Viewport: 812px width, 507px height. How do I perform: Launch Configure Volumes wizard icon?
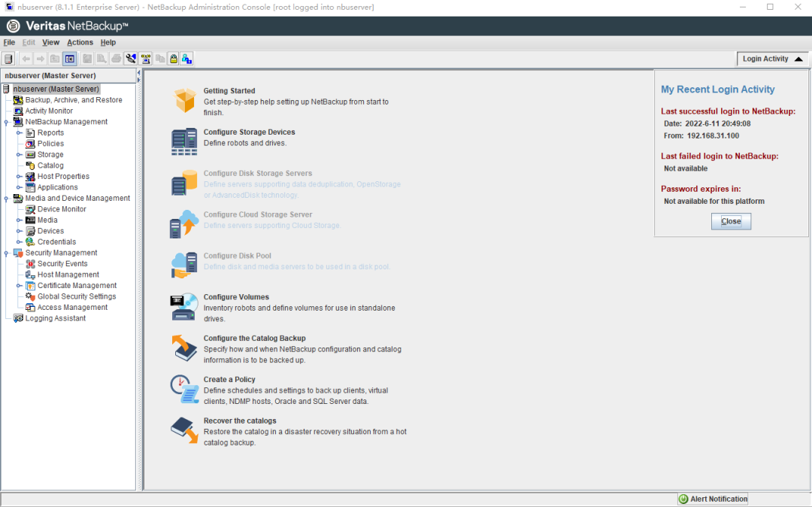(x=184, y=307)
